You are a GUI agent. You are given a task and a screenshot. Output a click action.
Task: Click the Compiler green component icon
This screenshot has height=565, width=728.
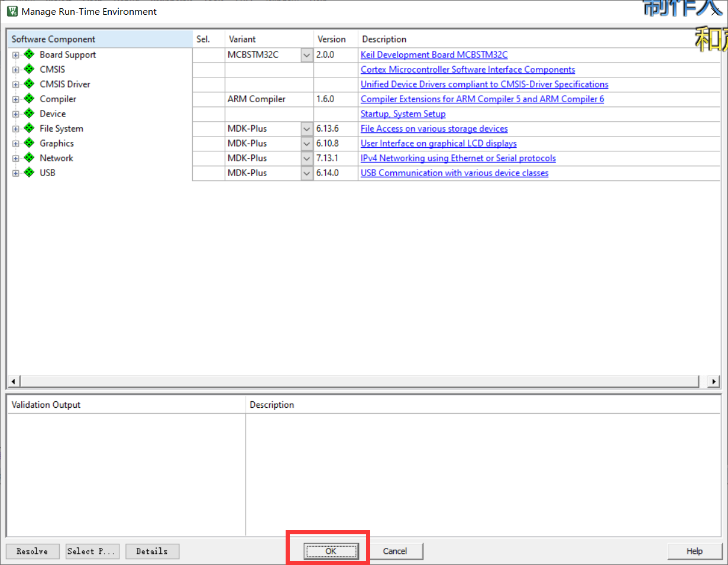(x=29, y=99)
